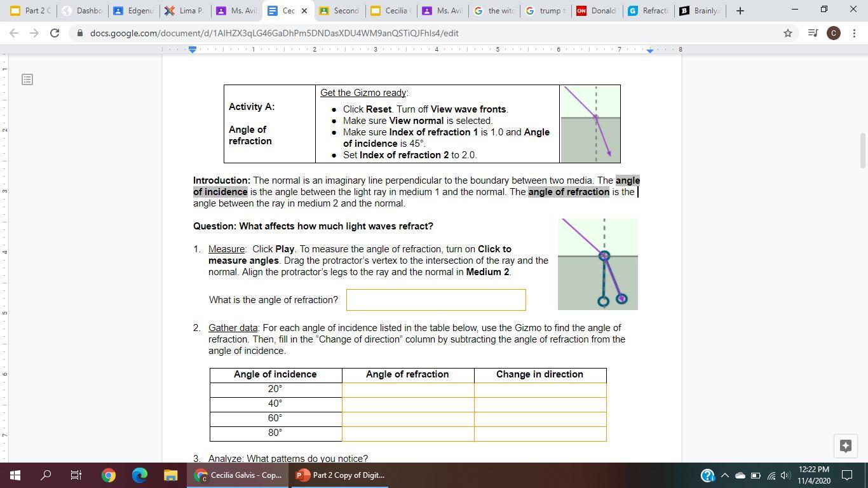The height and width of the screenshot is (488, 868).
Task: Click Angle of refraction cell for 40°
Action: click(x=408, y=403)
